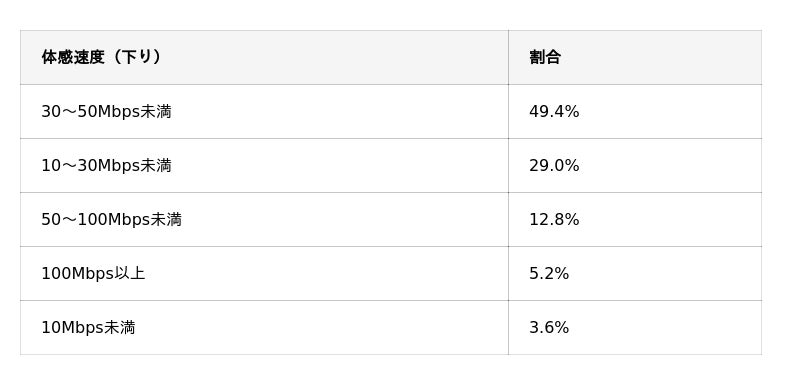The width and height of the screenshot is (800, 385).
Task: Click the 10～30Mbps未満 row label
Action: pyautogui.click(x=106, y=166)
